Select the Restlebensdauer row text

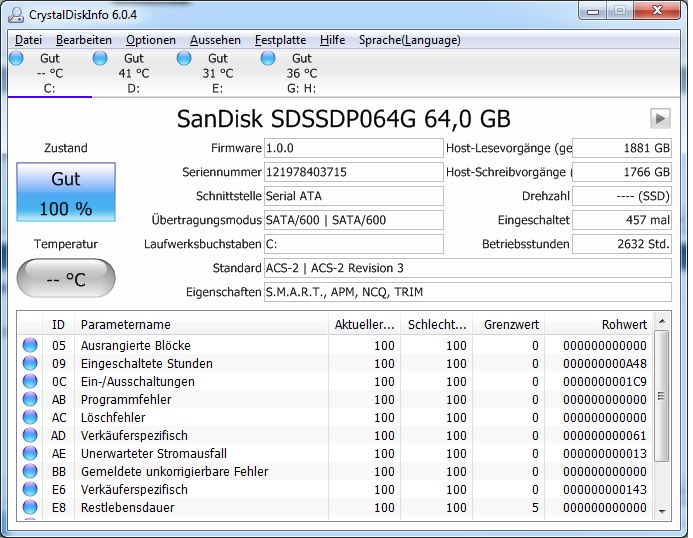click(127, 507)
